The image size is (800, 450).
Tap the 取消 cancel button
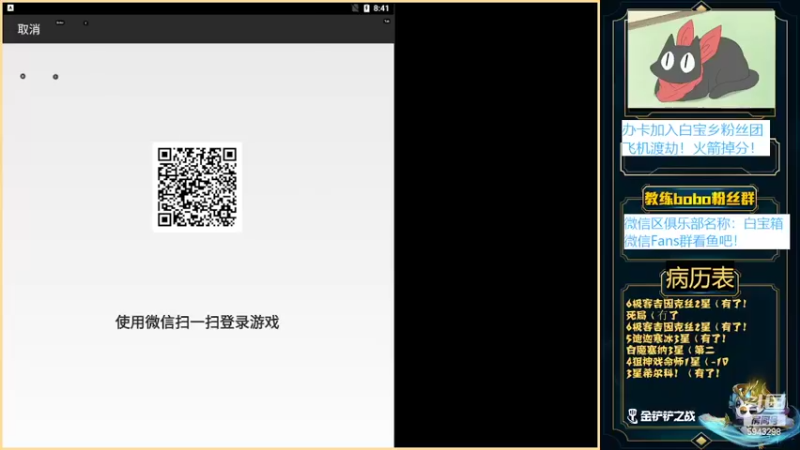click(x=29, y=30)
